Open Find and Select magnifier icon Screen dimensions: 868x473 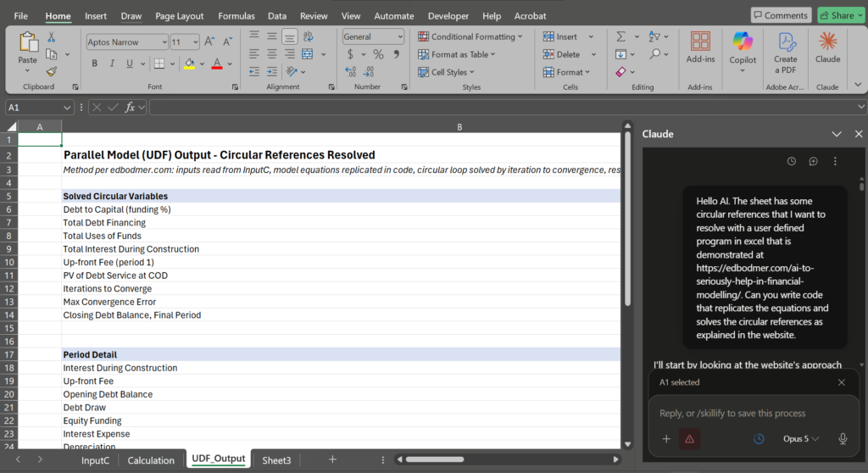click(655, 53)
